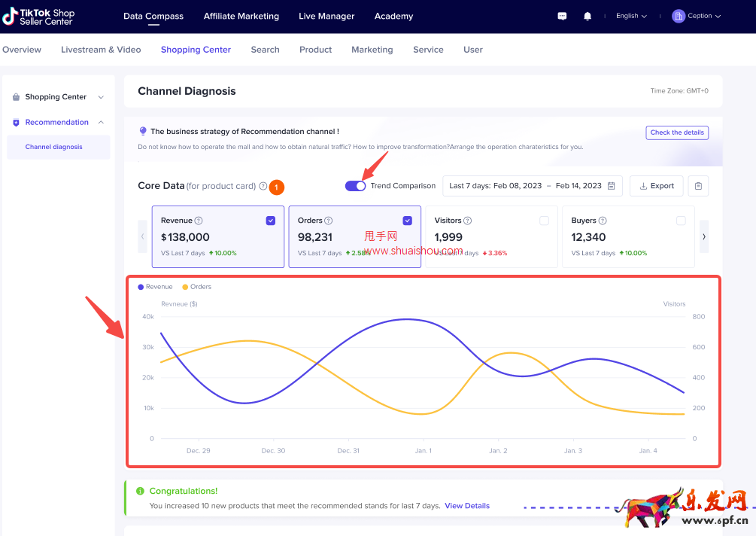Click the Recommendation shield icon in sidebar
Screen dimensions: 756x536
16,123
